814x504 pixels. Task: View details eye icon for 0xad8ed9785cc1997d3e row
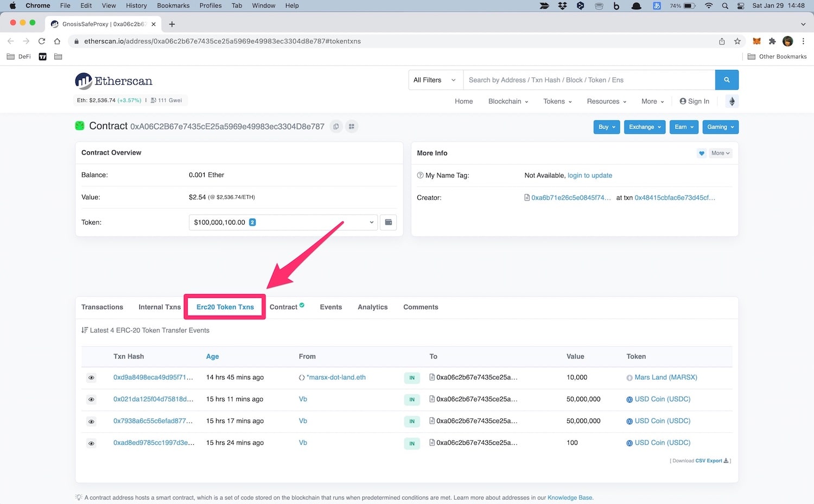point(91,443)
